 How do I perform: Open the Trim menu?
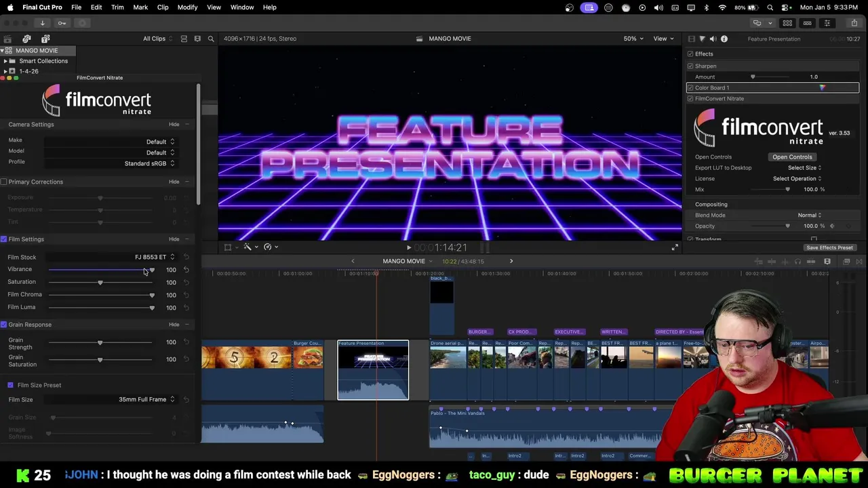(117, 7)
